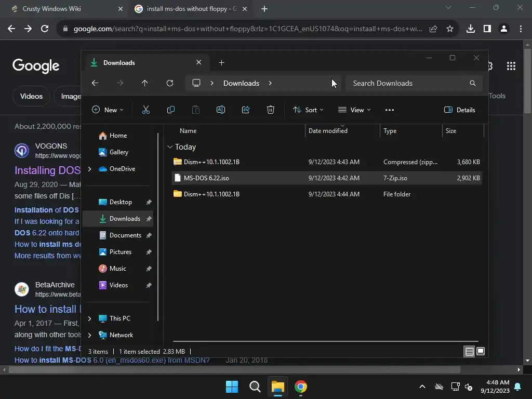The width and height of the screenshot is (532, 399).
Task: Click the Delete trash icon in Explorer toolbar
Action: (x=270, y=110)
